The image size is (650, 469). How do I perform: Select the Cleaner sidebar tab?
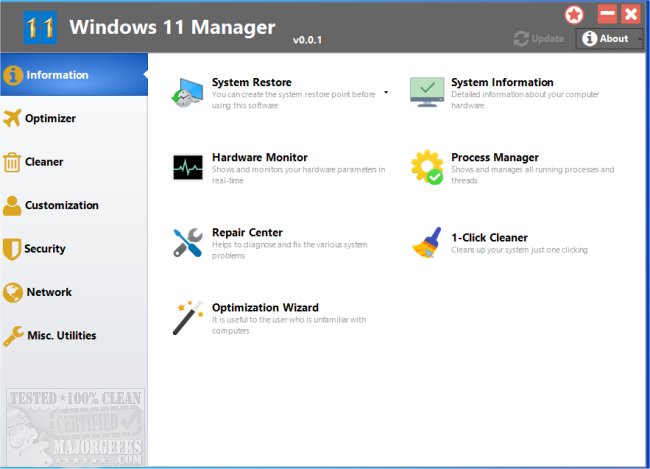point(44,162)
